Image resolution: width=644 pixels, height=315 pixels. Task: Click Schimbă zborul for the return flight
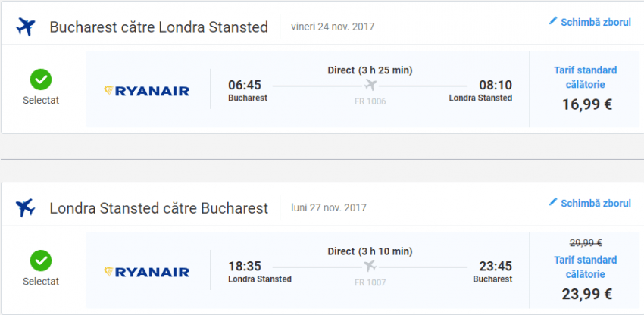pyautogui.click(x=595, y=203)
